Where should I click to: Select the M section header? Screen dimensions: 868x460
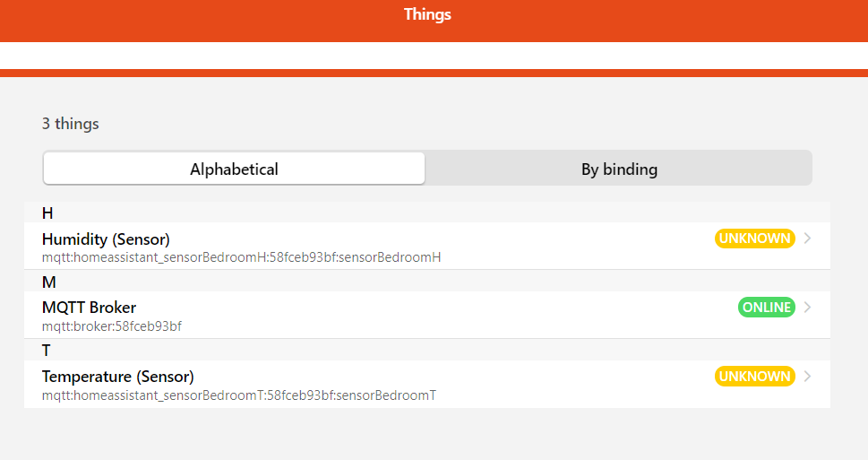(x=48, y=282)
